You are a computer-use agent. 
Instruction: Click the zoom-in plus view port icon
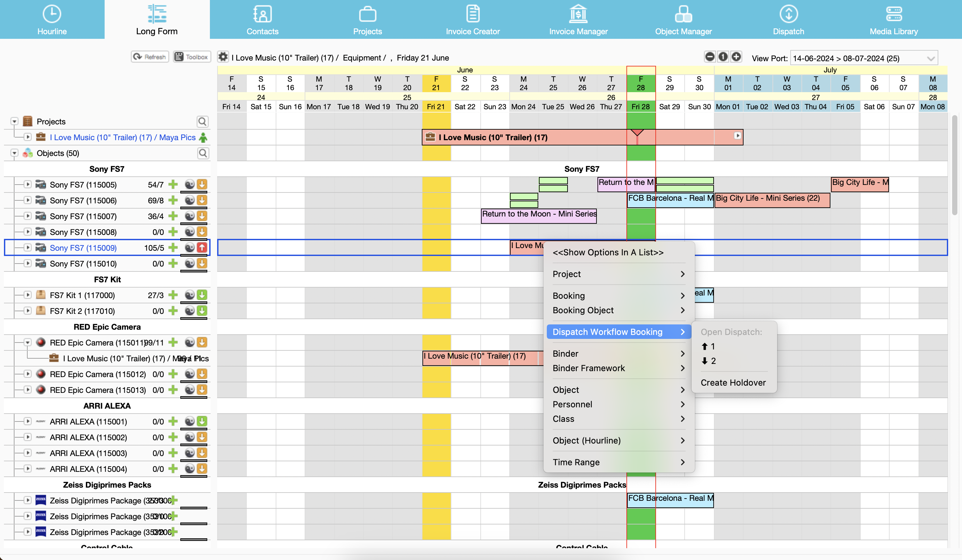tap(736, 57)
